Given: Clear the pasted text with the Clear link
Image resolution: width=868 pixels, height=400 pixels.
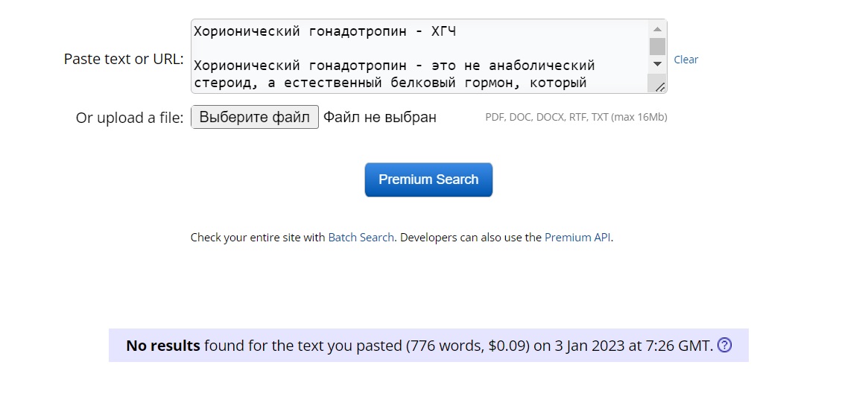Looking at the screenshot, I should [x=686, y=60].
